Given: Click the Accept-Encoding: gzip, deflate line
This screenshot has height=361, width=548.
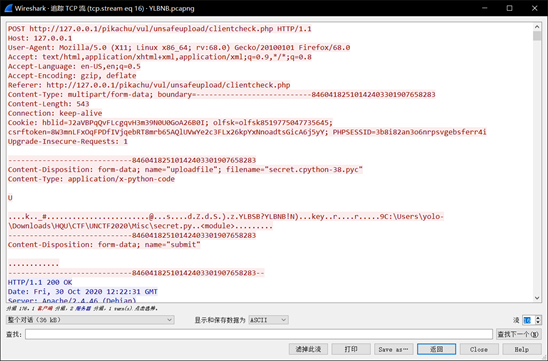Looking at the screenshot, I should click(x=72, y=75).
